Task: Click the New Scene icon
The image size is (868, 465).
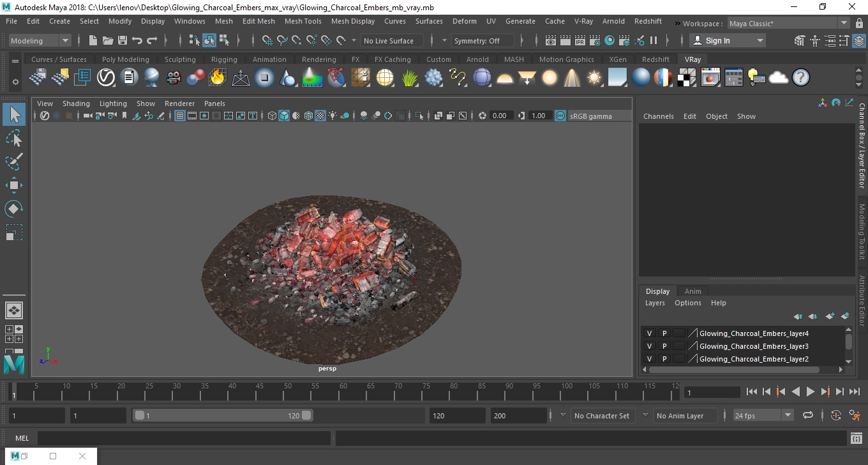Action: [93, 40]
